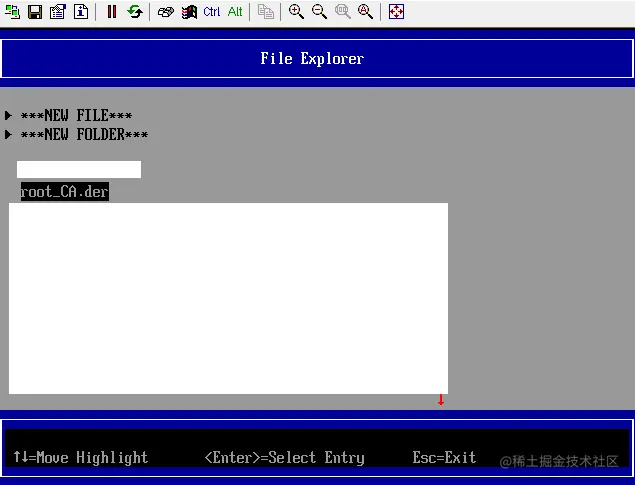Image resolution: width=635 pixels, height=485 pixels.
Task: Click the connection info icon
Action: pos(81,12)
